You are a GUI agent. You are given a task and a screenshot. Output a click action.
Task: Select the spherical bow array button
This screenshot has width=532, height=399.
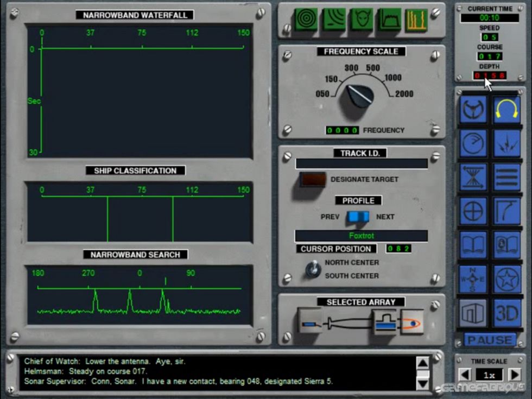tap(411, 321)
